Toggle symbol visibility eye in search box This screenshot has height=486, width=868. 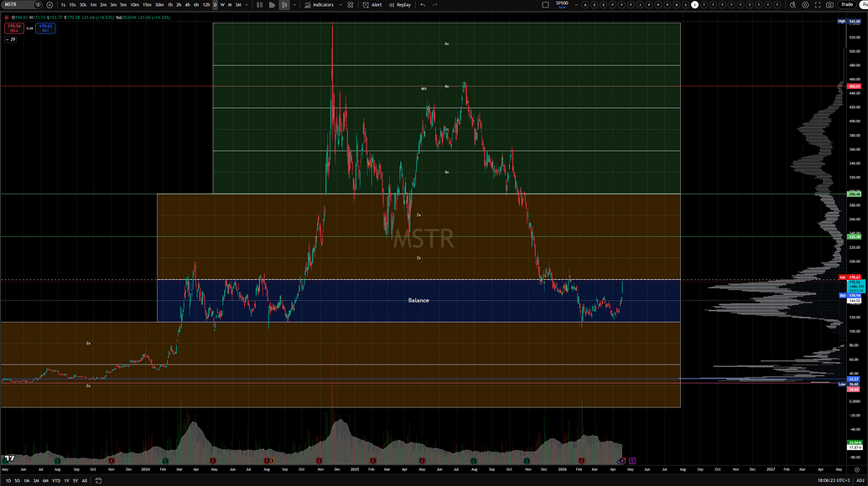tap(38, 4)
